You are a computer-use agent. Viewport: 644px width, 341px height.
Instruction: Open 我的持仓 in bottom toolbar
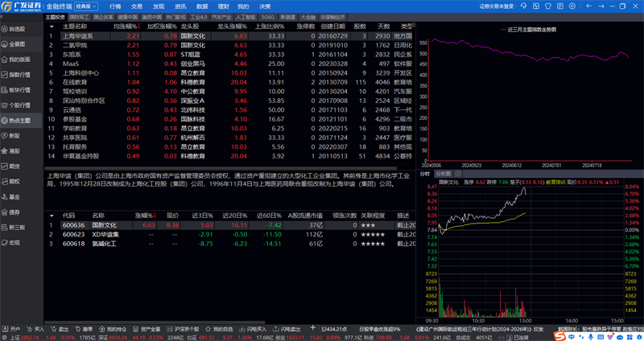113,329
